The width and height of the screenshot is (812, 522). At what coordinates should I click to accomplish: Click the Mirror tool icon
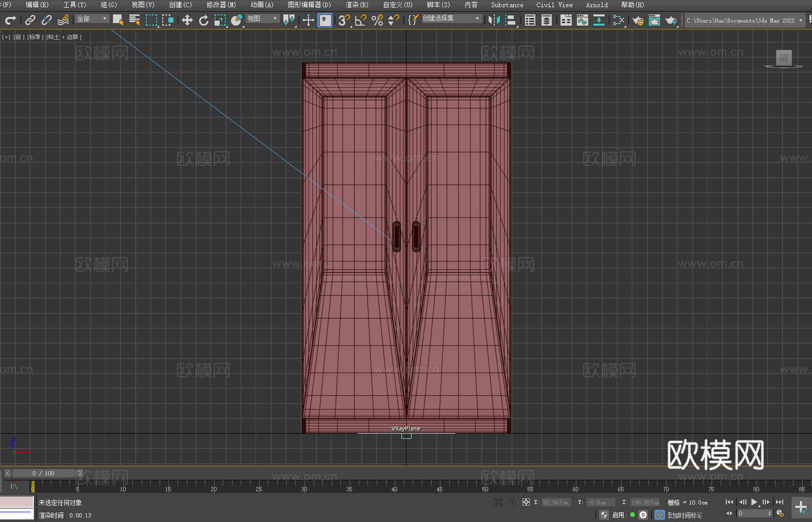click(494, 20)
